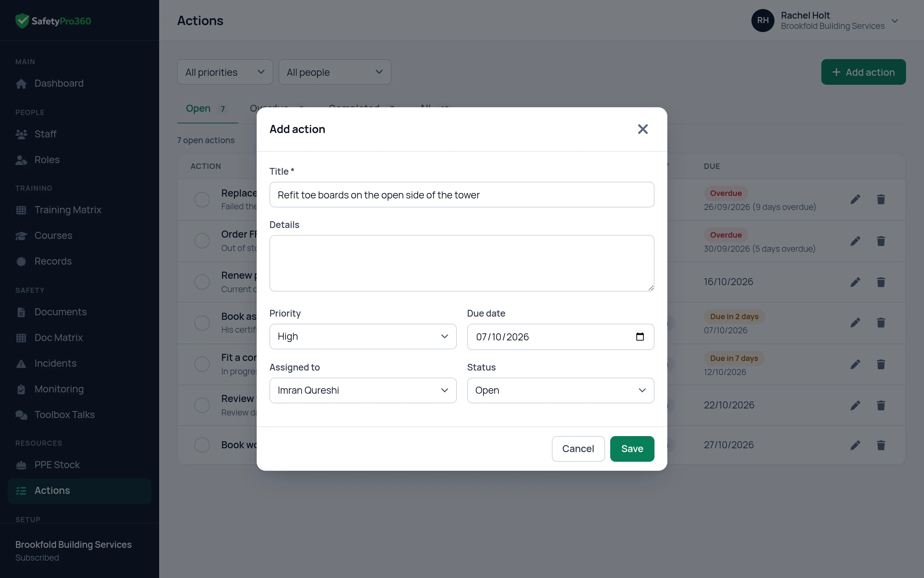Delete the action due 27/10/2026
Image resolution: width=924 pixels, height=578 pixels.
(x=881, y=445)
